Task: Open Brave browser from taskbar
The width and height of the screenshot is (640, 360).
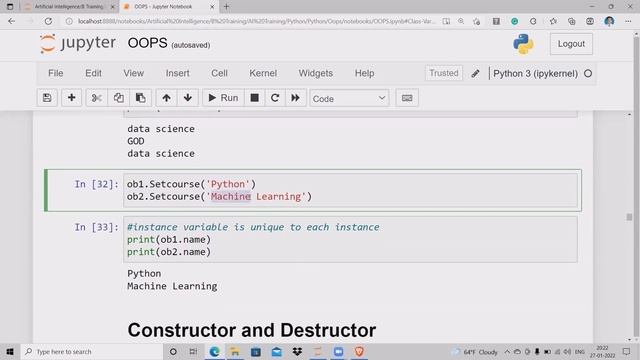Action: click(x=359, y=351)
